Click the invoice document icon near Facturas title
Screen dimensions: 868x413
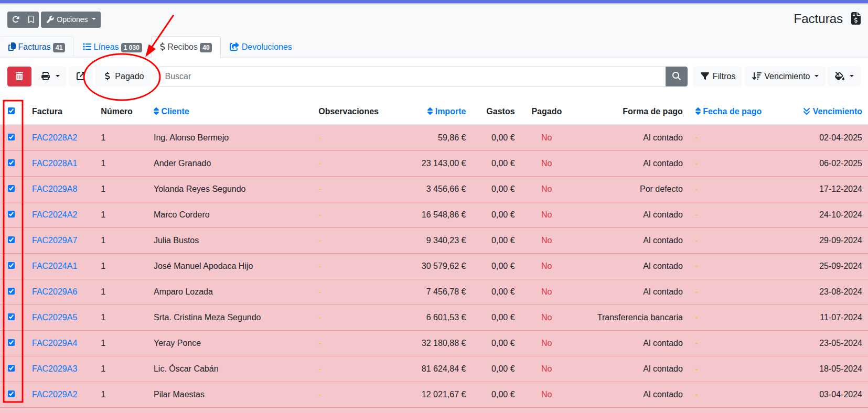point(855,18)
